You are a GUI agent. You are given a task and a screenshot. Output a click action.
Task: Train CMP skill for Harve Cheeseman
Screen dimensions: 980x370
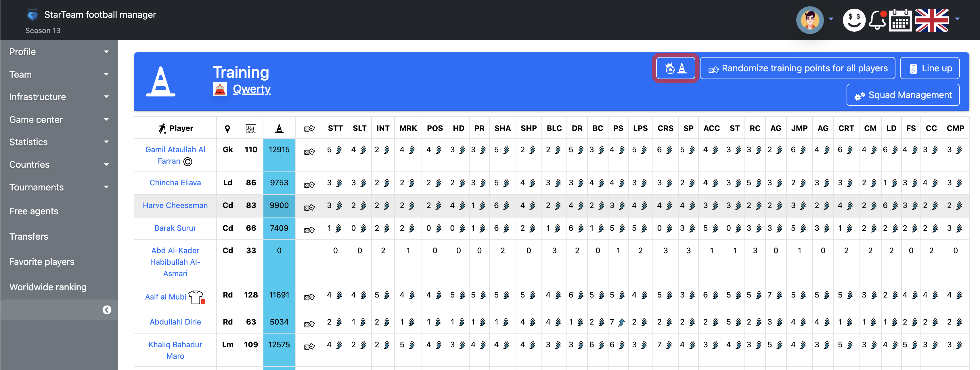(960, 206)
